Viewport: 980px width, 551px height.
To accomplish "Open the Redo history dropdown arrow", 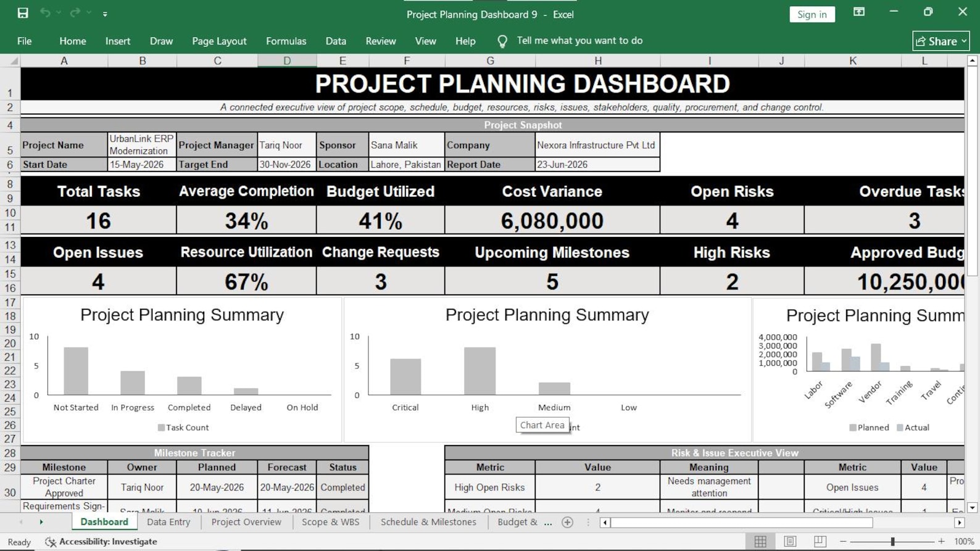I will coord(89,13).
